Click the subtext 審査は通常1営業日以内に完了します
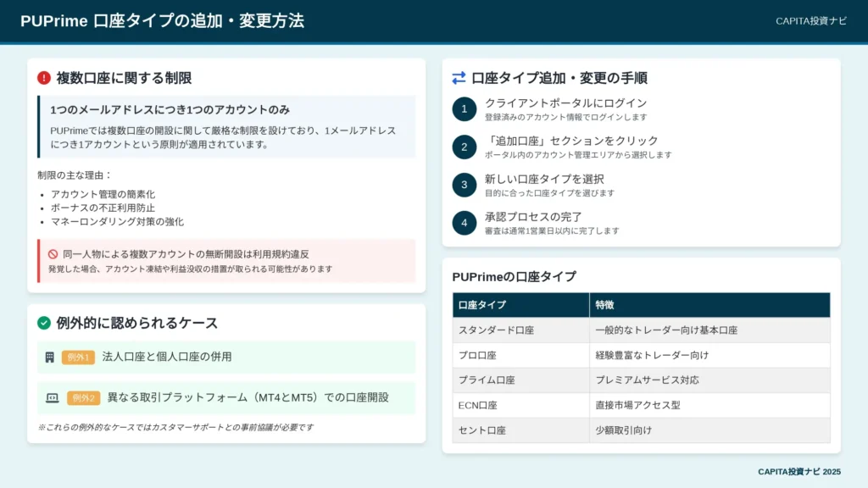 pos(552,230)
